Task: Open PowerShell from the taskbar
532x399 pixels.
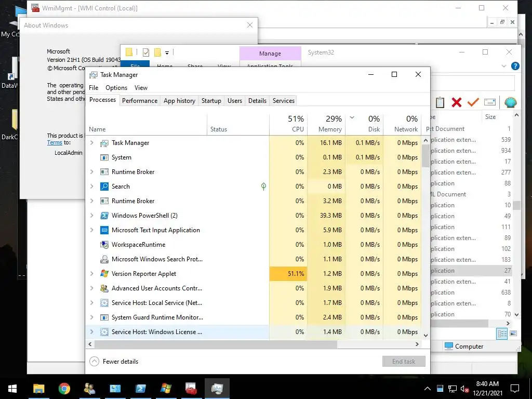Action: [140, 388]
